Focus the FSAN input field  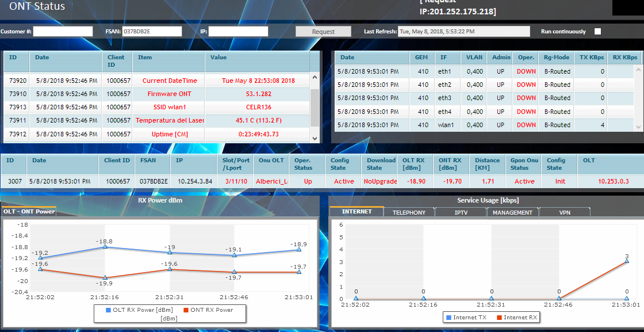point(152,32)
